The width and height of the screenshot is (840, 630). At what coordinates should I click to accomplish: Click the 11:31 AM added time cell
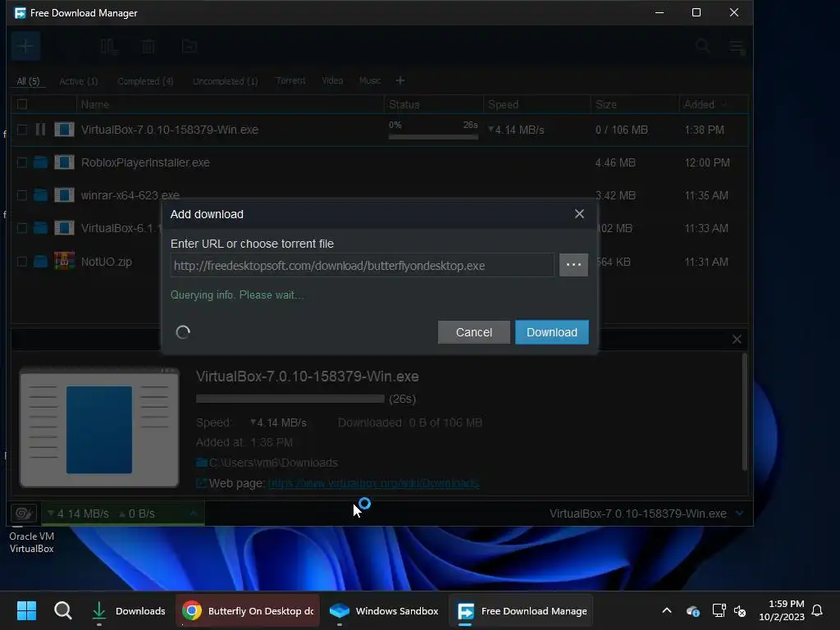point(706,262)
